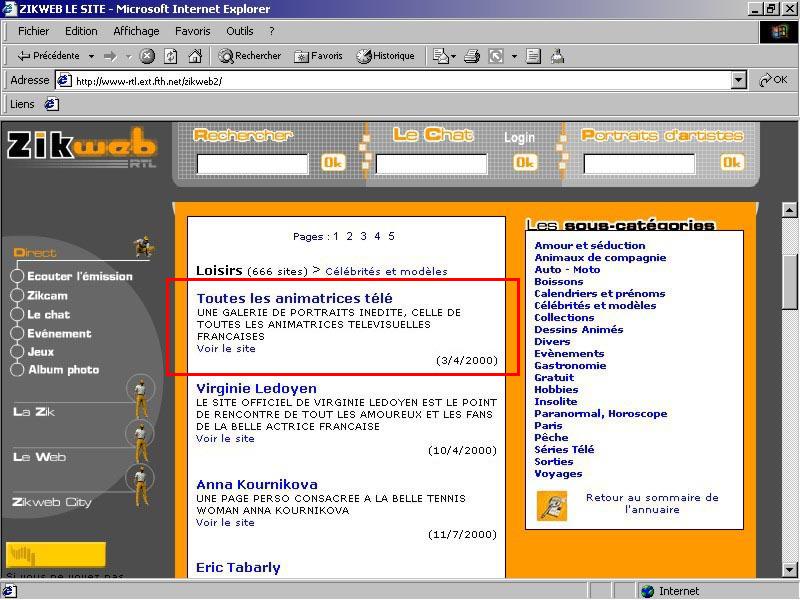The width and height of the screenshot is (800, 600).
Task: Select the Album photo sidebar item
Action: click(x=63, y=370)
